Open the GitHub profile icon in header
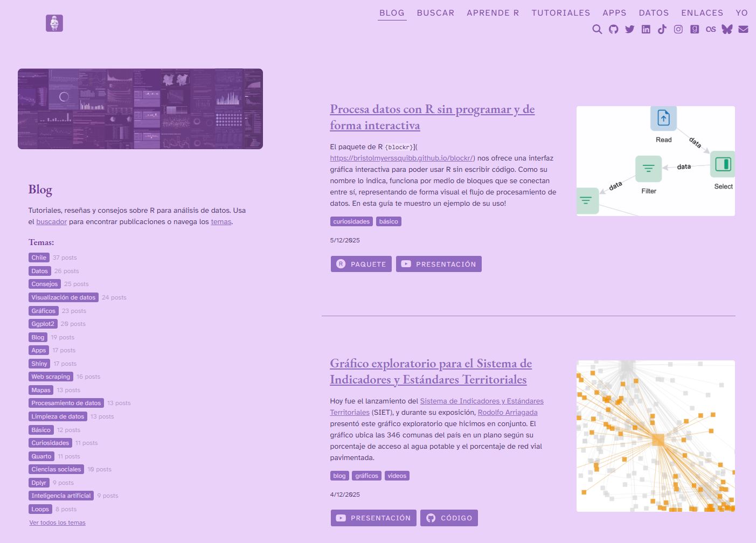This screenshot has height=543, width=756. [613, 29]
